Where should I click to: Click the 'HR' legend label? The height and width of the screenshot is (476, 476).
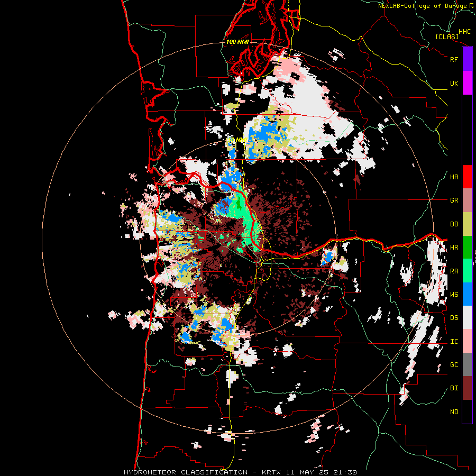coord(454,248)
